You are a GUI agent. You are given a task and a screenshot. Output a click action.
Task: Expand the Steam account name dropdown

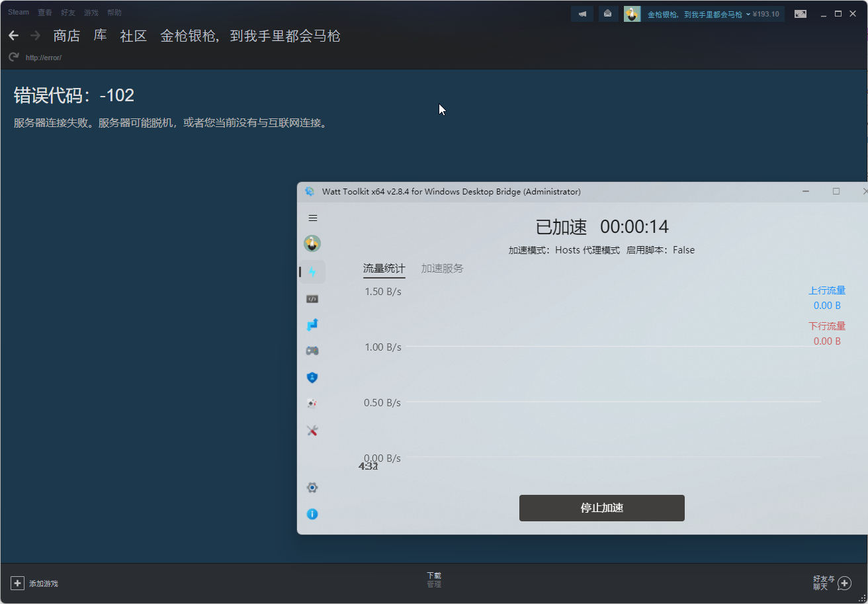(699, 14)
